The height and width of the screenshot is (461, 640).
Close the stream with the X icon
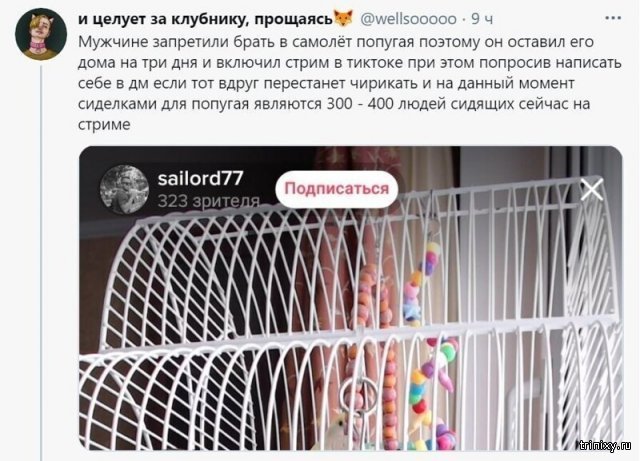[592, 190]
